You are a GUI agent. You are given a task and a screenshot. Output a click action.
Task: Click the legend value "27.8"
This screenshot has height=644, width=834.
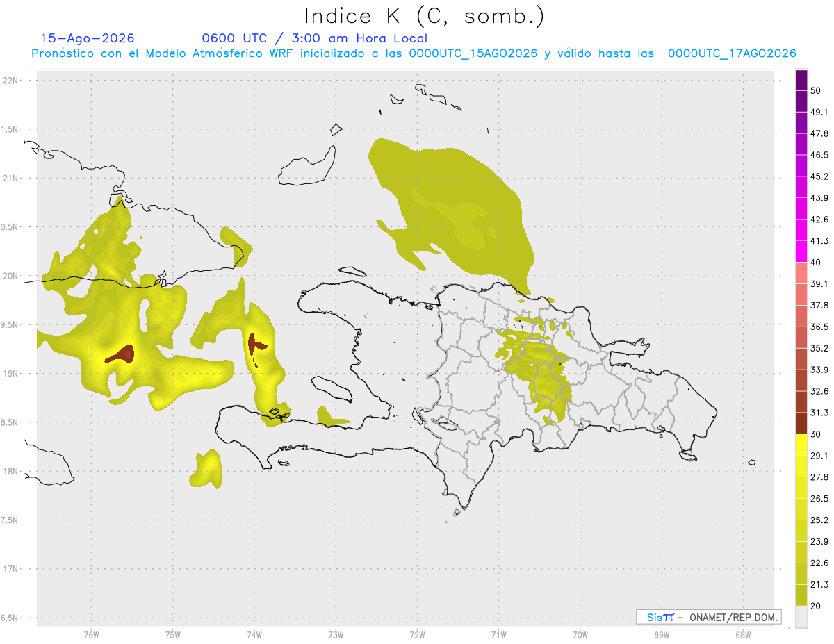pos(819,477)
